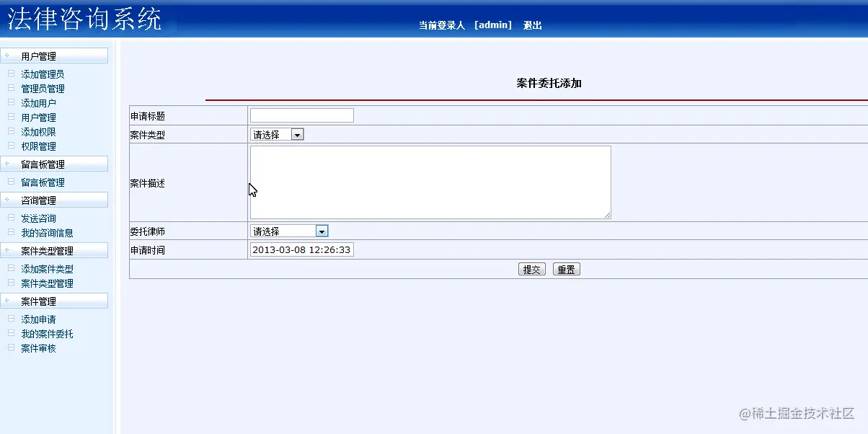Click the icon next to 添加用户 item
This screenshot has height=434, width=868.
(10, 102)
